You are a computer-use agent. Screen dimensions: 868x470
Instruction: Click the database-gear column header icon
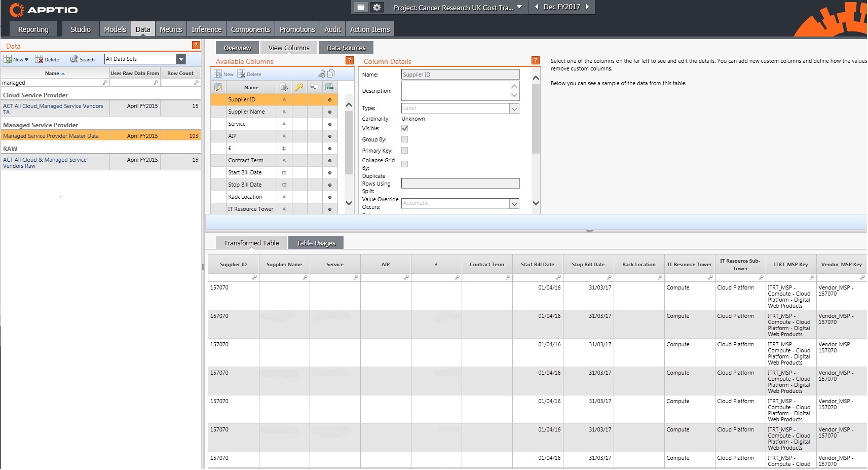pyautogui.click(x=284, y=87)
